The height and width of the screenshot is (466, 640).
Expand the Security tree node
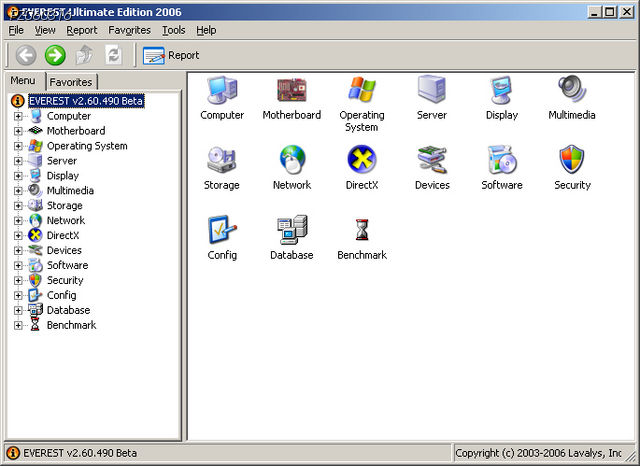coord(18,280)
